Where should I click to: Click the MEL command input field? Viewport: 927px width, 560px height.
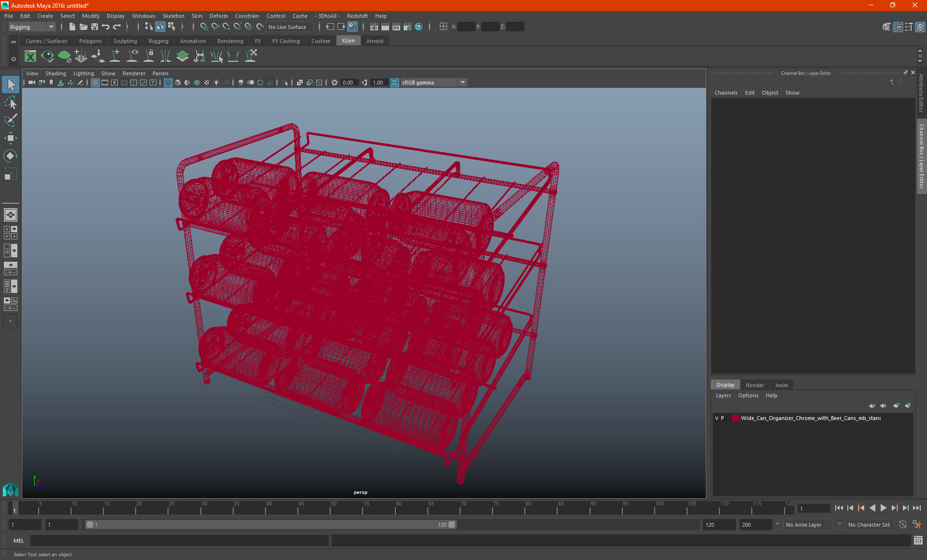179,541
